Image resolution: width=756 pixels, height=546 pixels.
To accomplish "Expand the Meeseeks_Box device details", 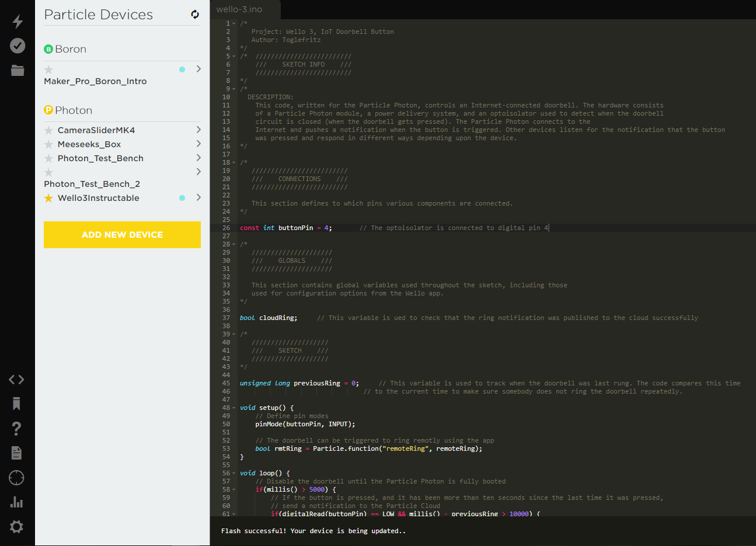I will click(x=198, y=144).
